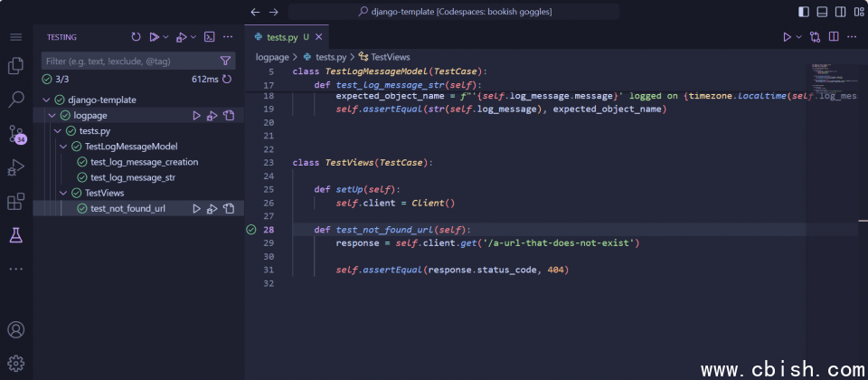Open the Extensions view
This screenshot has height=380, width=868.
tap(15, 201)
